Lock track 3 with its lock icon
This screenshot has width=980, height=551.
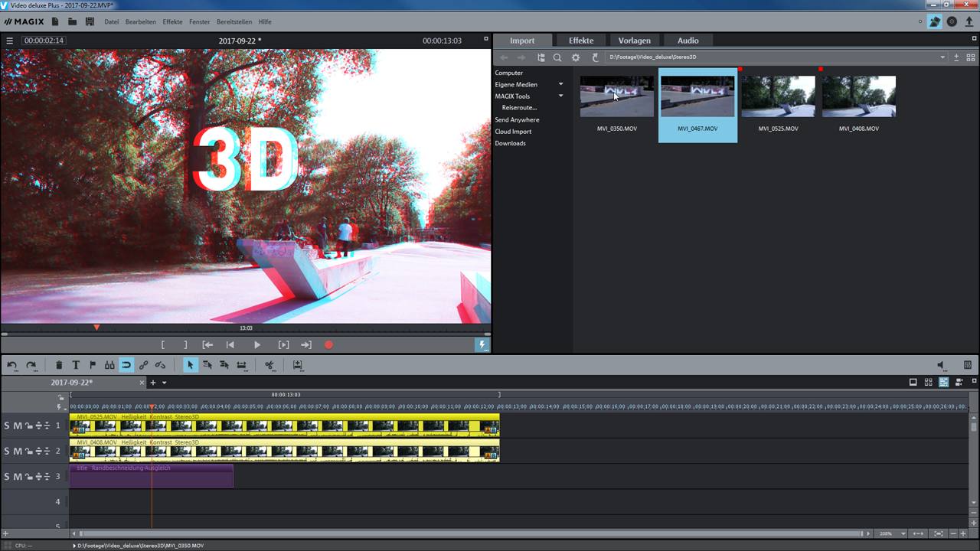click(28, 476)
